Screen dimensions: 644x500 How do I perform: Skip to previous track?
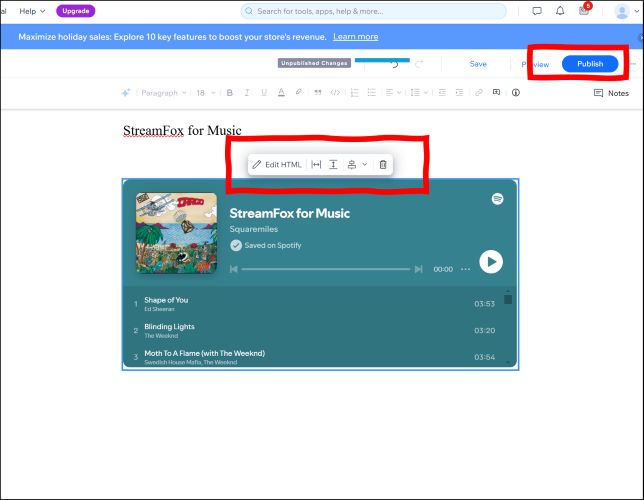234,269
